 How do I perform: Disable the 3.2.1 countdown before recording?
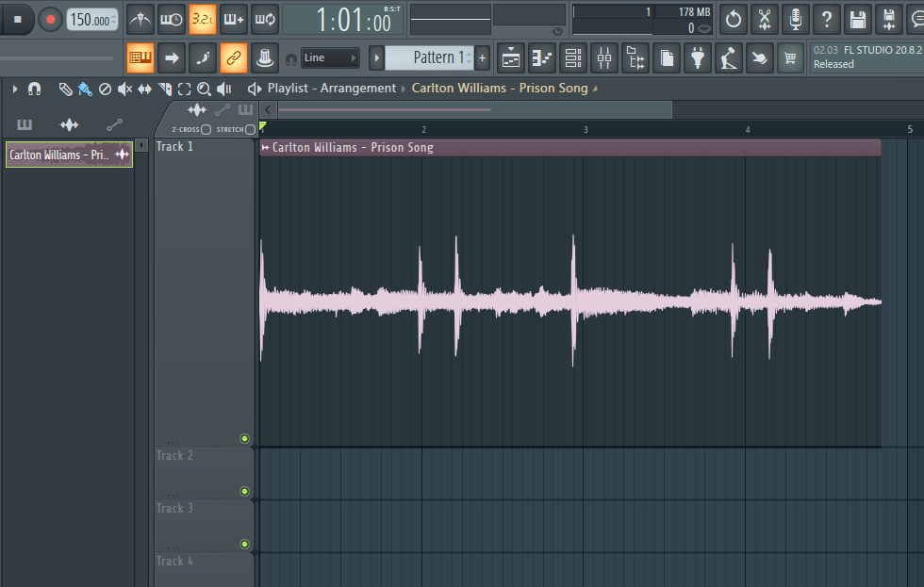tap(202, 20)
